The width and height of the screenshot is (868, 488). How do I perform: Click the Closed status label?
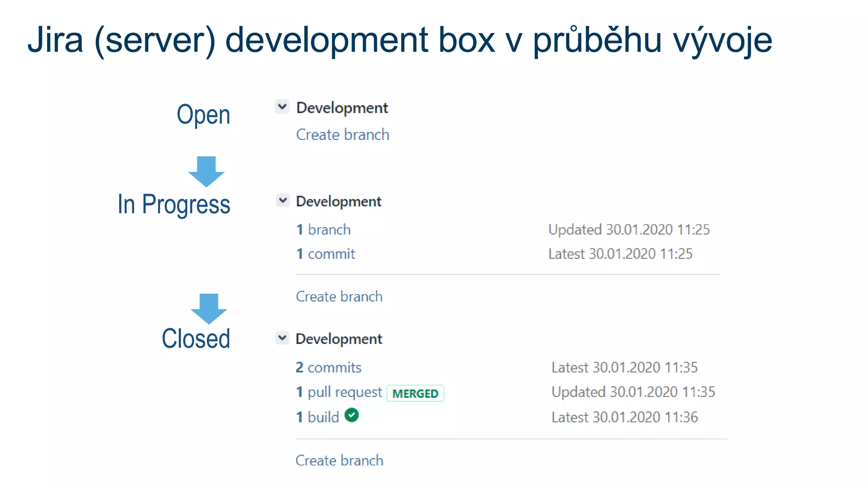point(196,338)
